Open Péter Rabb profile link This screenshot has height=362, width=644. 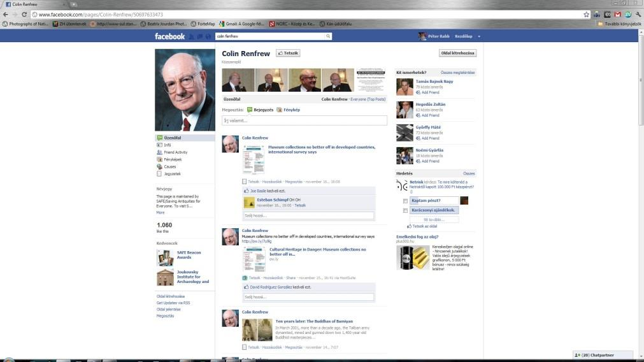(x=439, y=36)
